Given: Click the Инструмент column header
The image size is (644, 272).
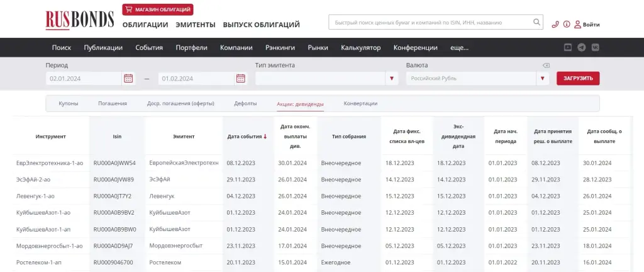Looking at the screenshot, I should (x=50, y=137).
